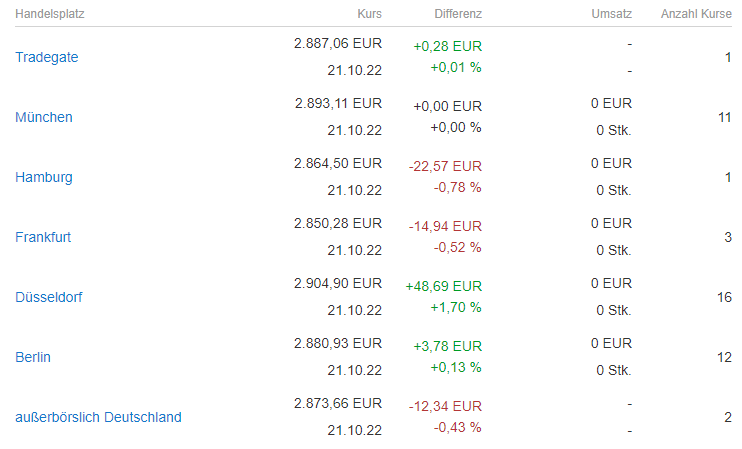Select the Düsseldorf difference +48,69 EUR

[x=443, y=286]
